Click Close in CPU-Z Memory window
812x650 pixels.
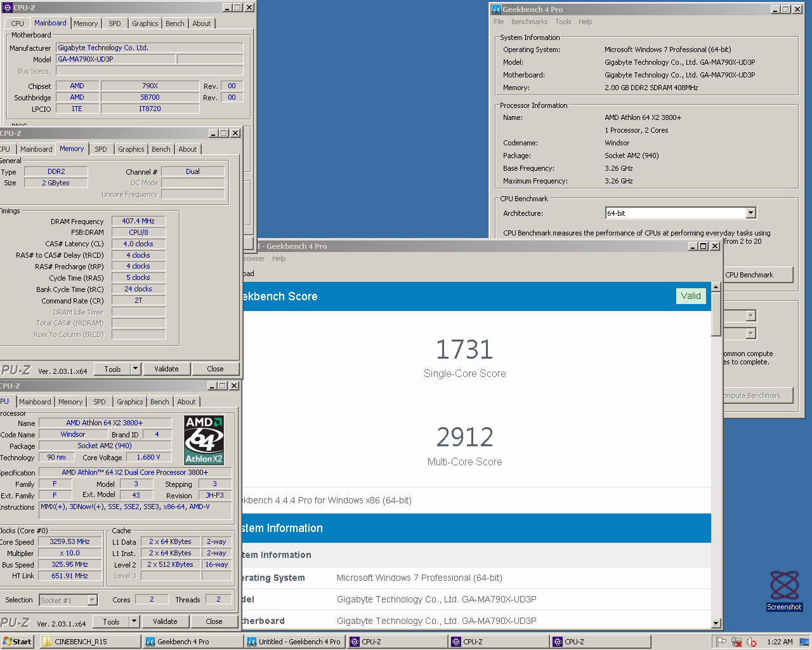(215, 369)
